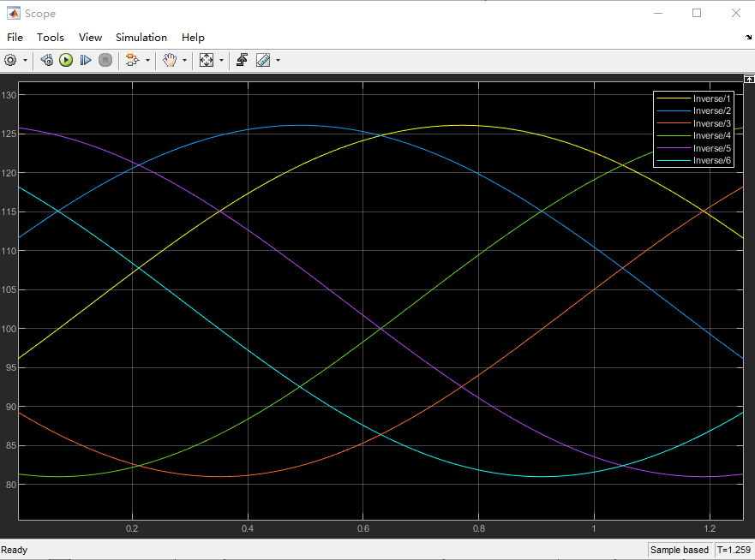
Task: Open the File menu
Action: tap(15, 38)
